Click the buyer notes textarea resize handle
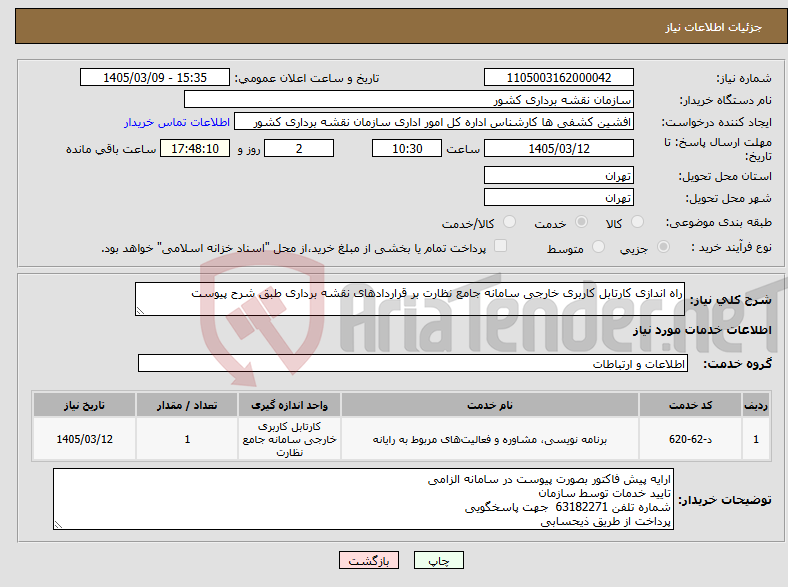The image size is (788, 587). 58,524
